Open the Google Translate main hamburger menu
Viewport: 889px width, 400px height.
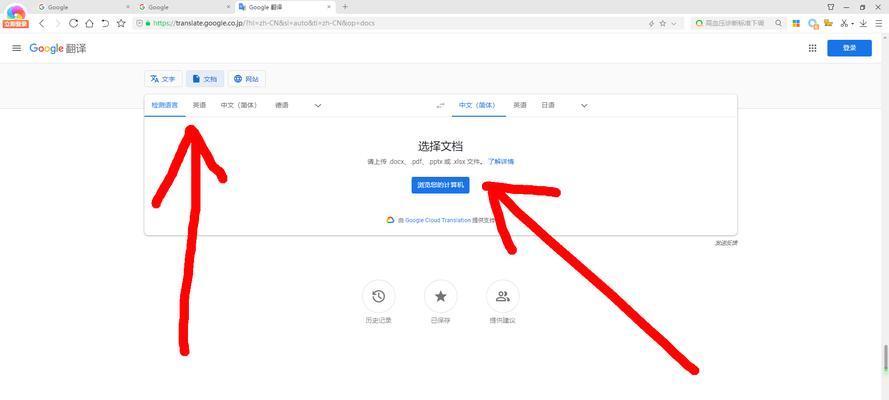(x=16, y=48)
